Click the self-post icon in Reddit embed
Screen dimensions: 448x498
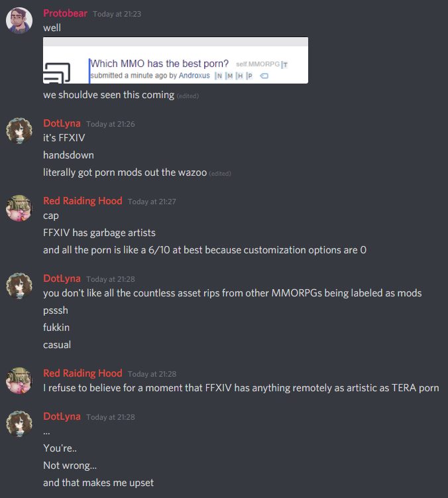point(56,73)
